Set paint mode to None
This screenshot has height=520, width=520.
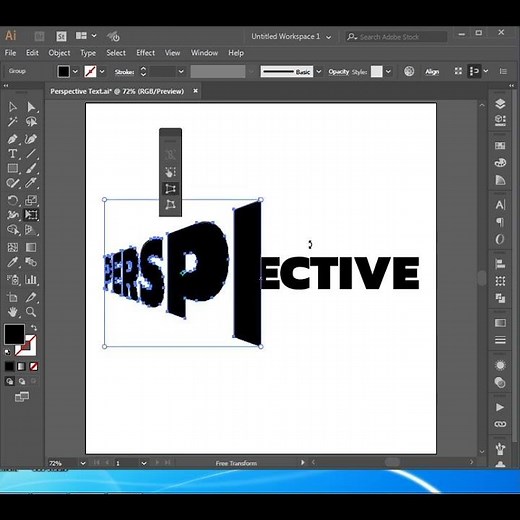33,367
